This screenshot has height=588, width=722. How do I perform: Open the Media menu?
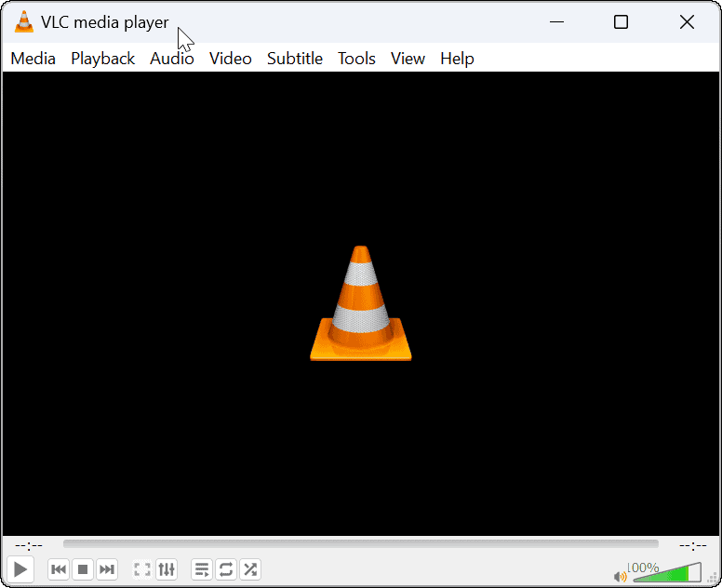(33, 59)
